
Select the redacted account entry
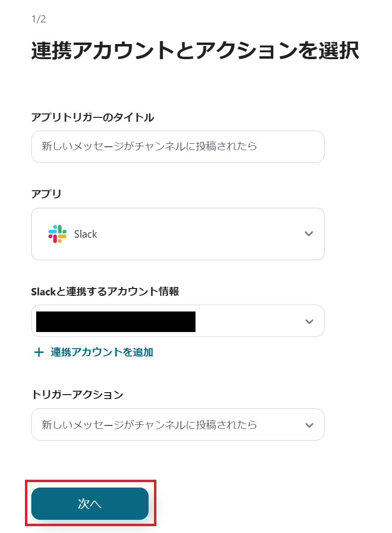(115, 321)
